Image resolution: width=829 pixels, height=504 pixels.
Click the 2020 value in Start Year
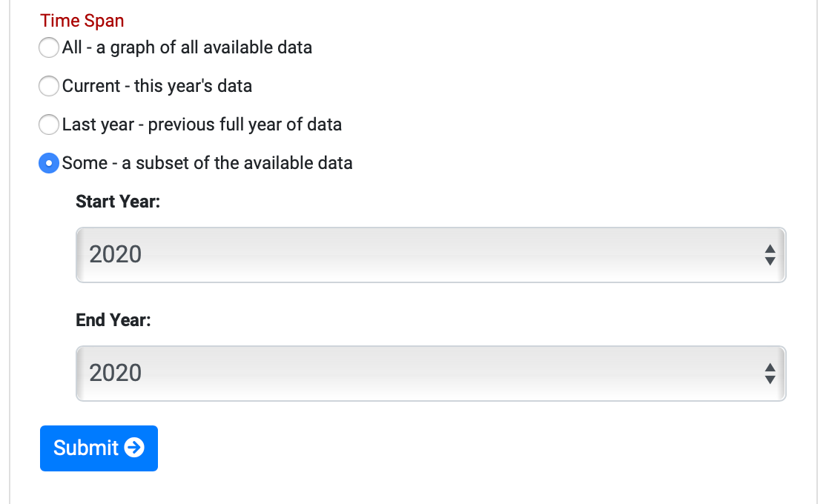[x=115, y=254]
